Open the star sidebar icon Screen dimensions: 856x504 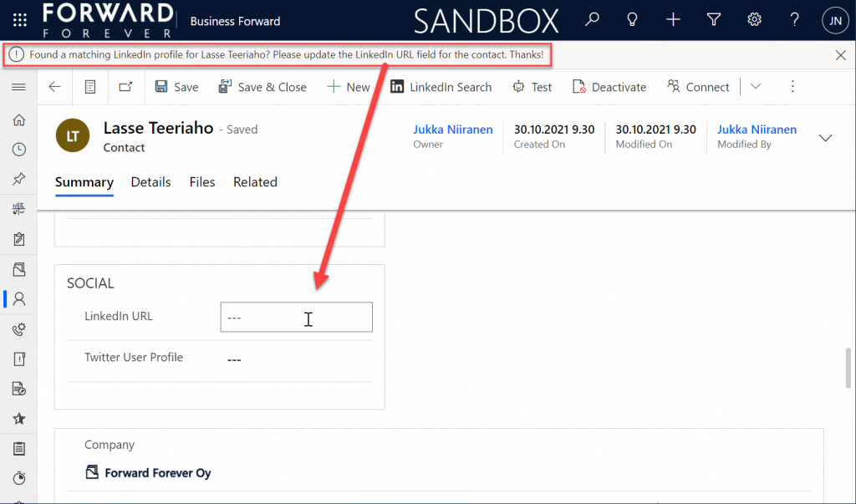click(x=19, y=419)
